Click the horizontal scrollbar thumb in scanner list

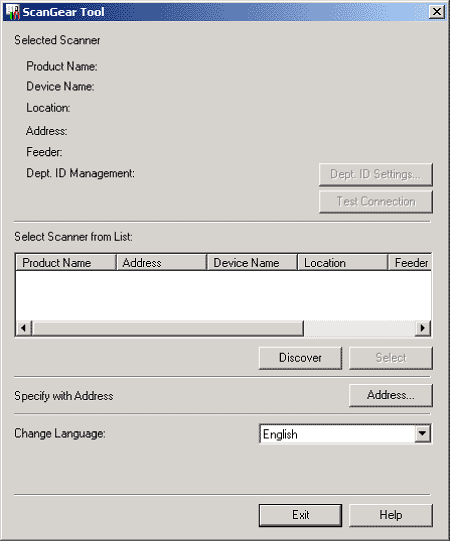click(168, 328)
